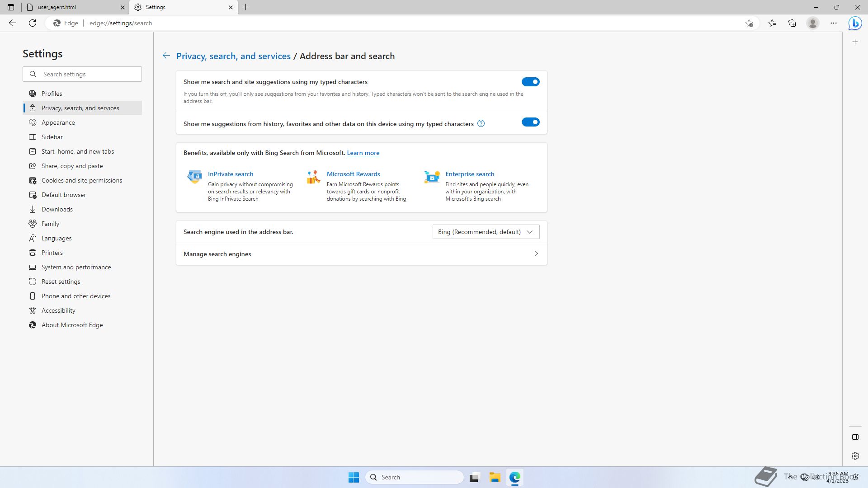This screenshot has height=488, width=868.
Task: Click the back arrow beside Privacy heading
Action: pyautogui.click(x=166, y=56)
